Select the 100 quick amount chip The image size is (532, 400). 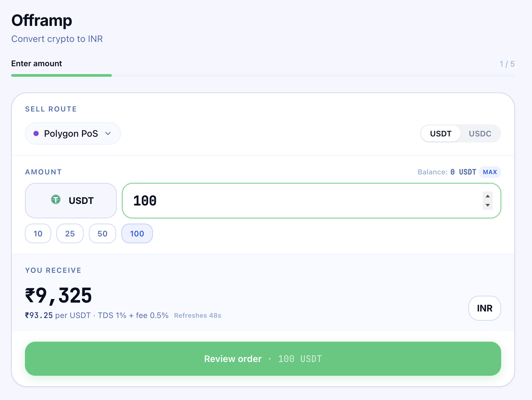click(x=137, y=234)
